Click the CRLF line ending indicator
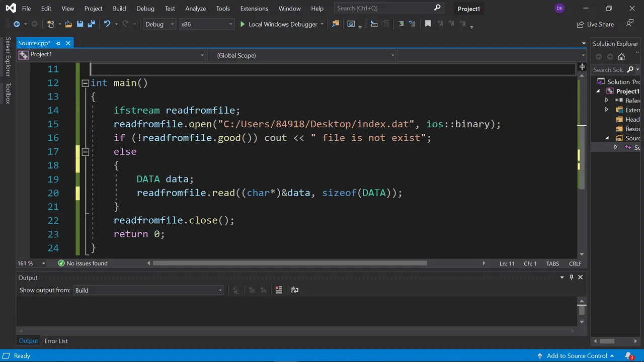This screenshot has height=362, width=644. (x=575, y=263)
